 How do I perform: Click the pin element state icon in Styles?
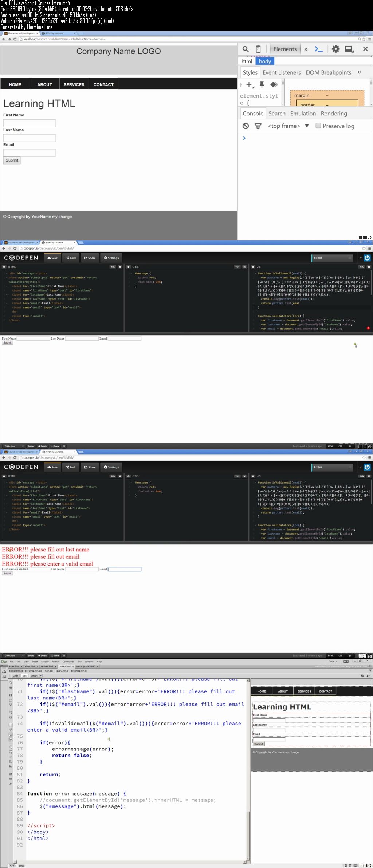click(x=262, y=84)
